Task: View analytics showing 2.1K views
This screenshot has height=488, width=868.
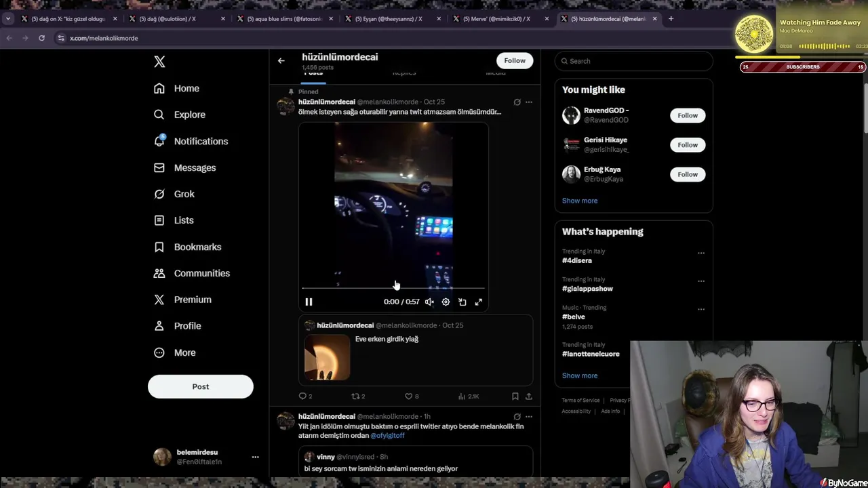Action: click(x=469, y=396)
